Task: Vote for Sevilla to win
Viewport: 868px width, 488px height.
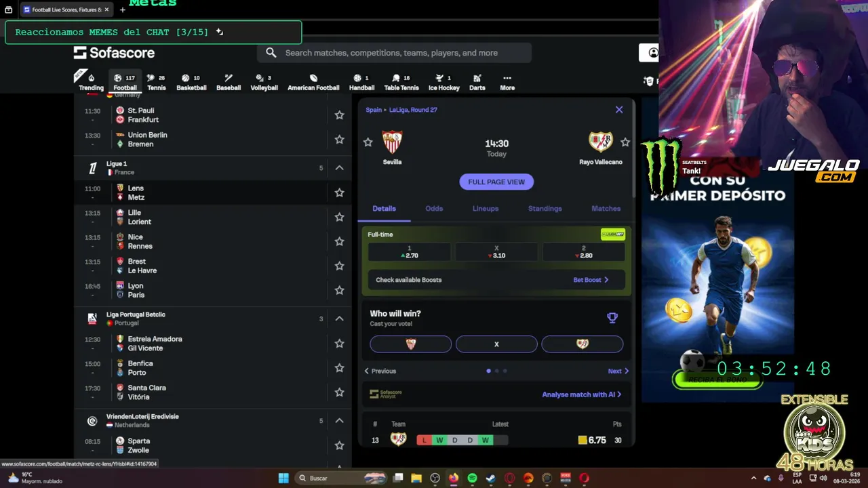Action: click(410, 344)
